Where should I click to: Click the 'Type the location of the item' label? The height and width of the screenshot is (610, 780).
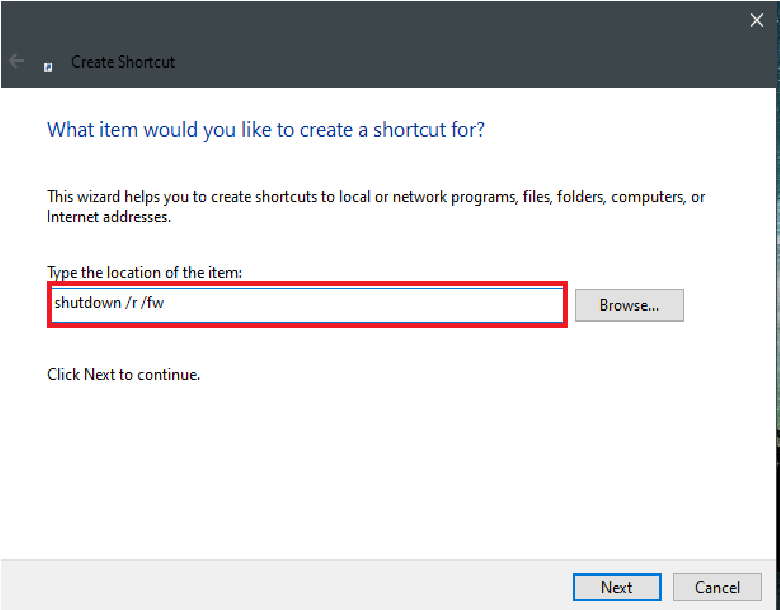click(145, 273)
